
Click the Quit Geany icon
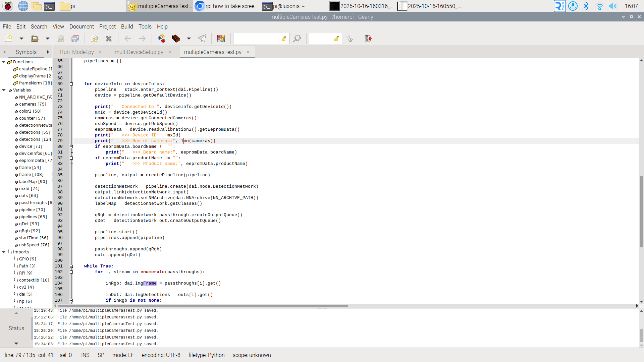pos(368,39)
